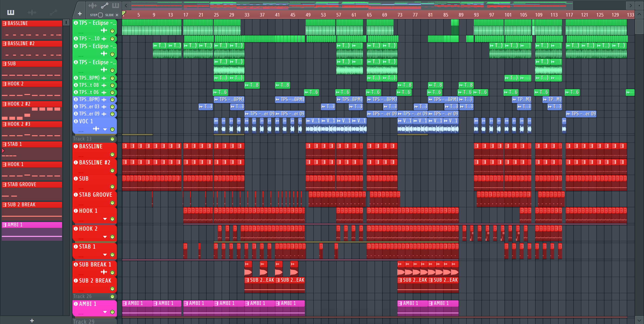The width and height of the screenshot is (644, 324).
Task: Collapse the STAB 1 track group arrow
Action: (105, 255)
